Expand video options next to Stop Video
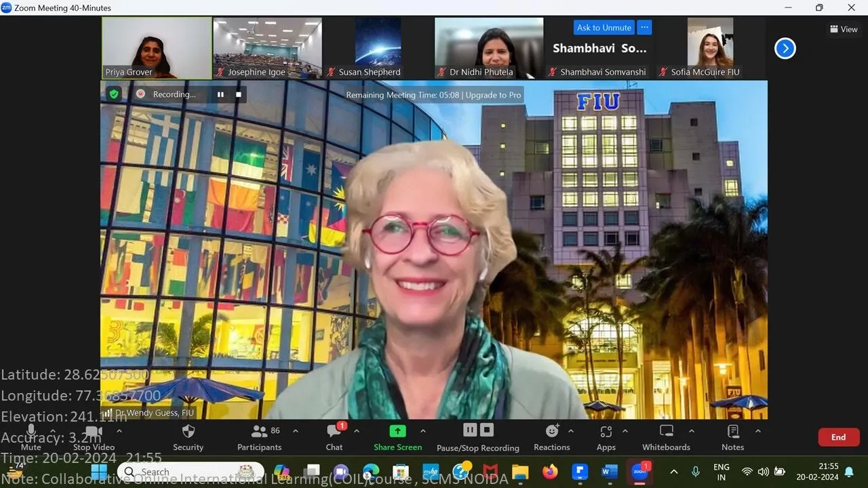Image resolution: width=868 pixels, height=488 pixels. click(x=119, y=431)
